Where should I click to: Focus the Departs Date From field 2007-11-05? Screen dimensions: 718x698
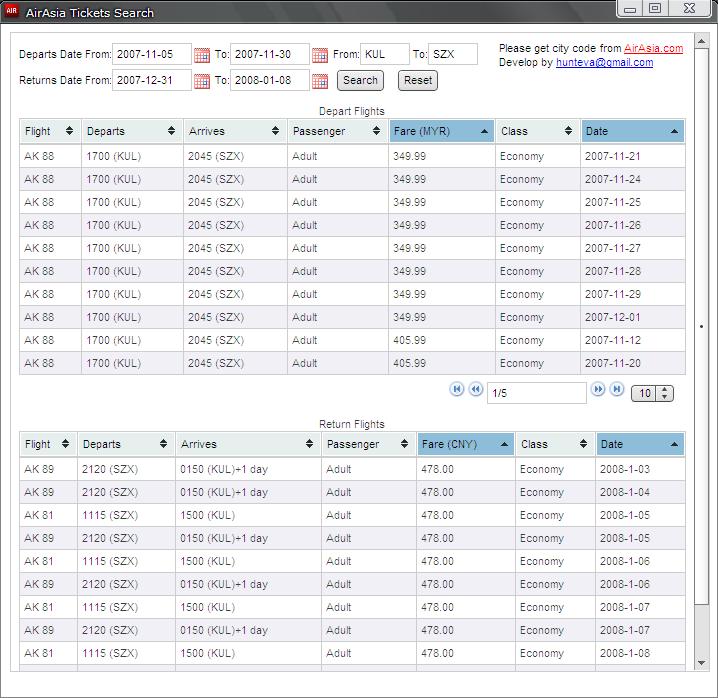pyautogui.click(x=152, y=55)
